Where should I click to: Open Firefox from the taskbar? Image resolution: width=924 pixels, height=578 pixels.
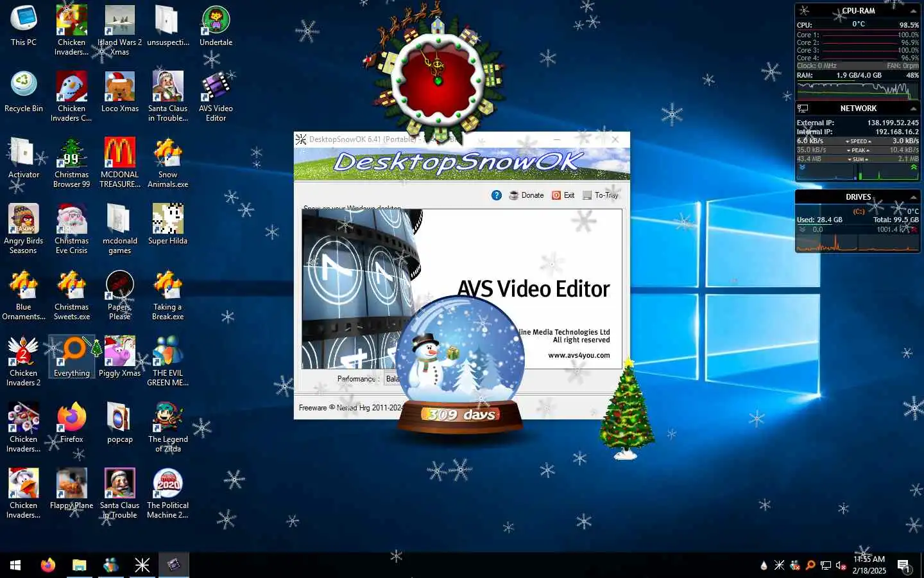[x=47, y=565]
